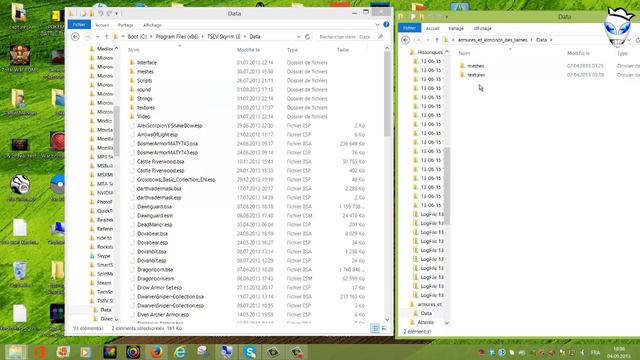
Task: Go up one folder in left Data window
Action: click(107, 37)
